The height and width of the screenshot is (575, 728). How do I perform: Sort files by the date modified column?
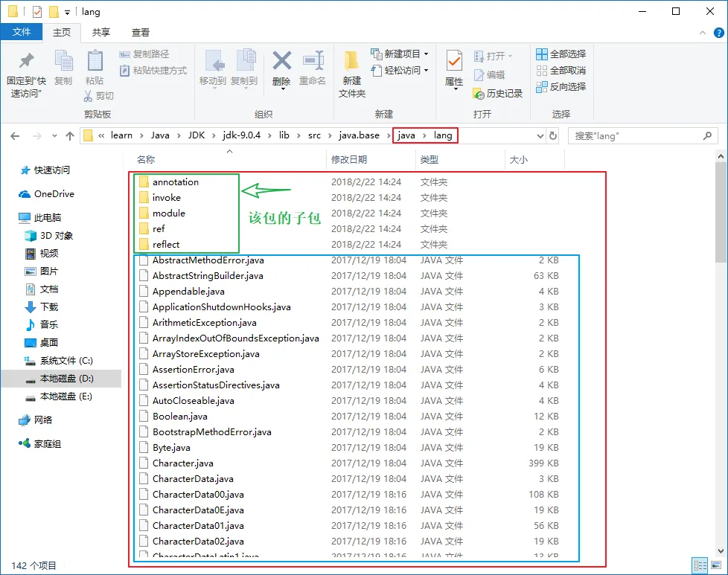click(x=349, y=160)
